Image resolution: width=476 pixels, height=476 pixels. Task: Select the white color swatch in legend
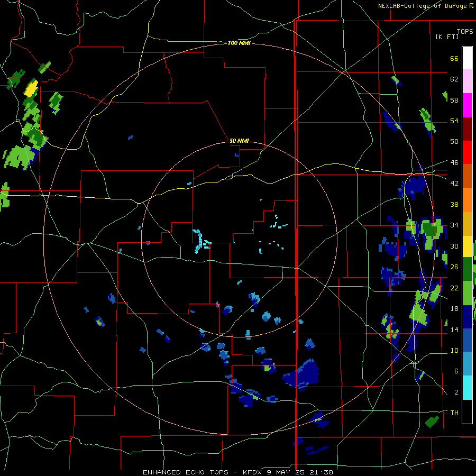pos(467,58)
